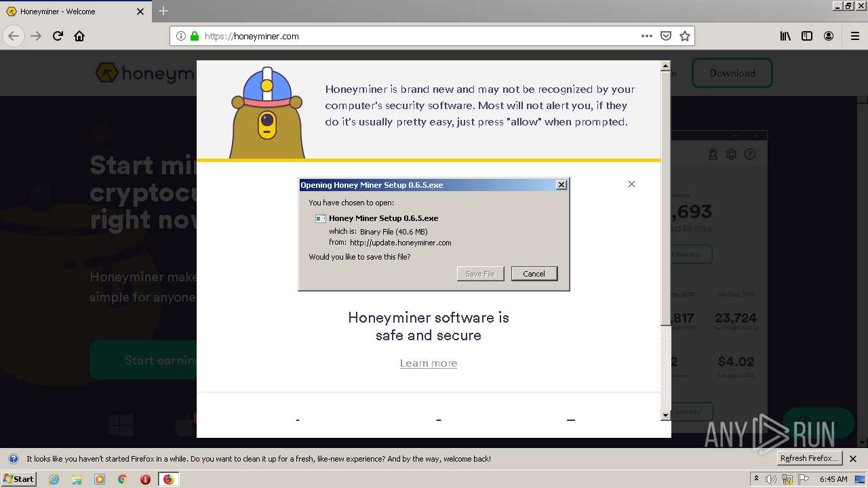Image resolution: width=868 pixels, height=488 pixels.
Task: Click scrollbar up arrow in modal
Action: (x=665, y=66)
